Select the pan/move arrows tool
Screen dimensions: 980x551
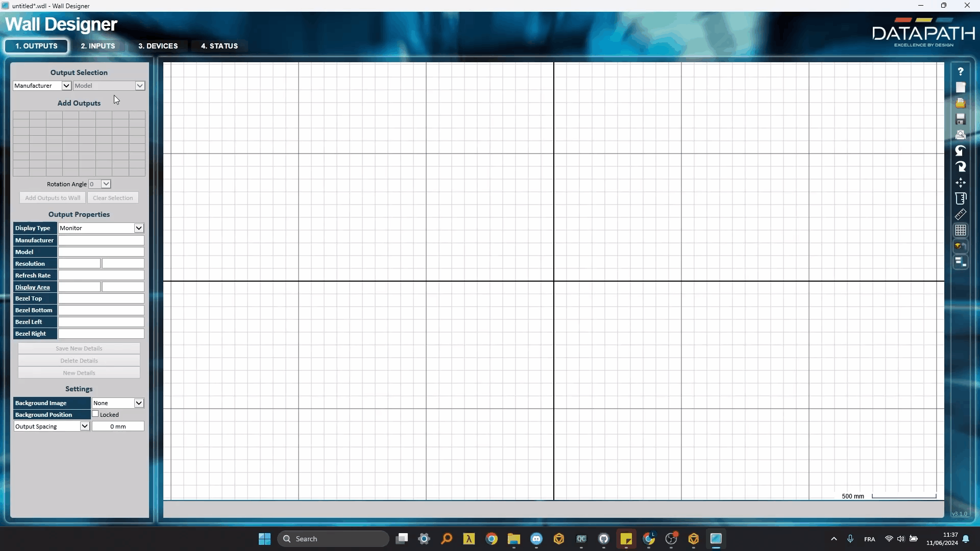point(960,182)
